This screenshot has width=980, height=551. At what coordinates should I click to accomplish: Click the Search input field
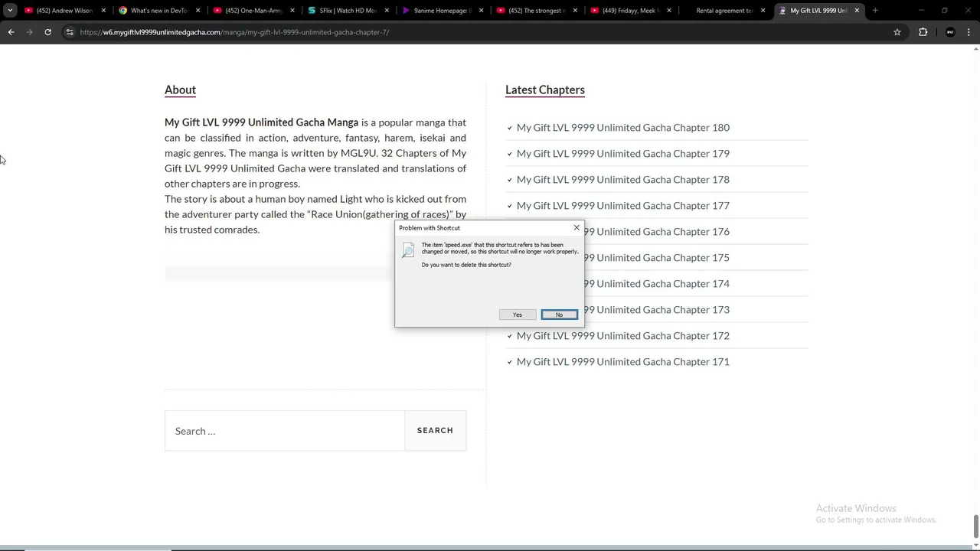pos(285,431)
